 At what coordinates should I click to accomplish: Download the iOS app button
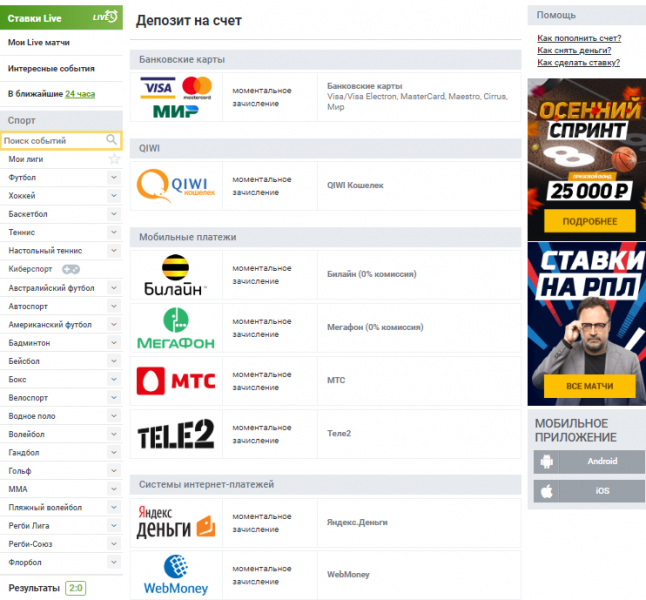589,491
